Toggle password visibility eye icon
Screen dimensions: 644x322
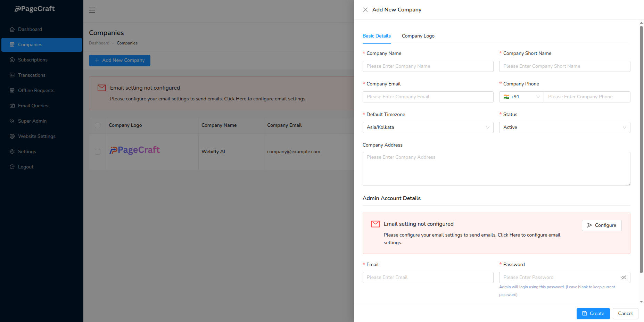click(624, 278)
